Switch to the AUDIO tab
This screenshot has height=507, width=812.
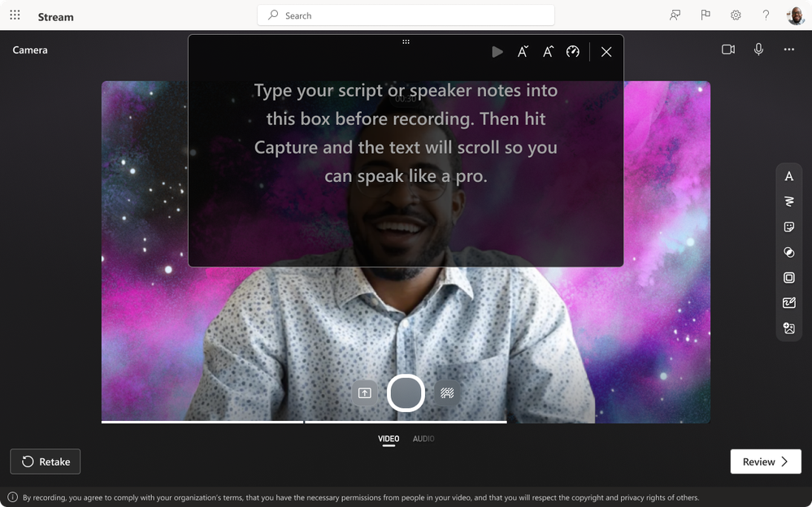pyautogui.click(x=423, y=439)
